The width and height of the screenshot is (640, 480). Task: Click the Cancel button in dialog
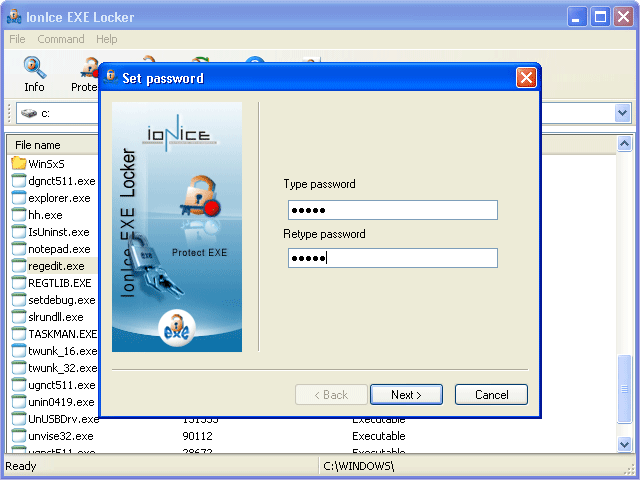(491, 395)
